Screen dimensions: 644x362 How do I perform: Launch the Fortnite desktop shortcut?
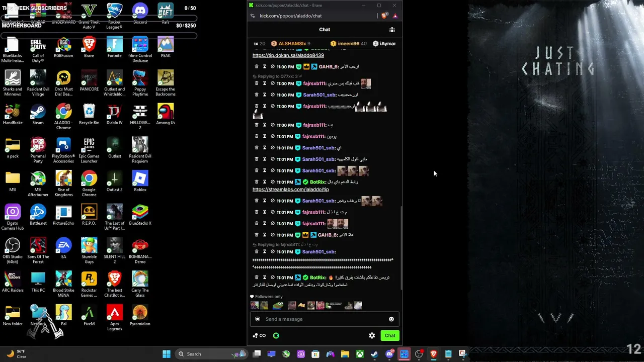(x=114, y=47)
